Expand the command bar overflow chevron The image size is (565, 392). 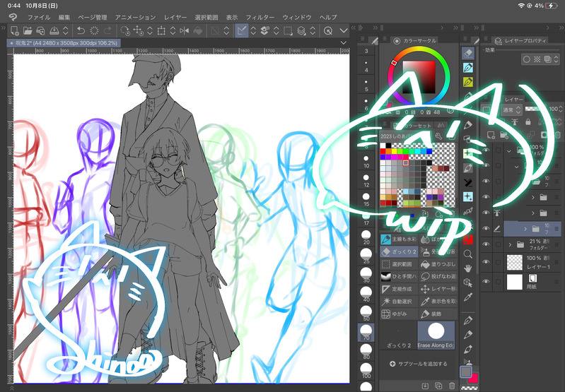click(344, 31)
